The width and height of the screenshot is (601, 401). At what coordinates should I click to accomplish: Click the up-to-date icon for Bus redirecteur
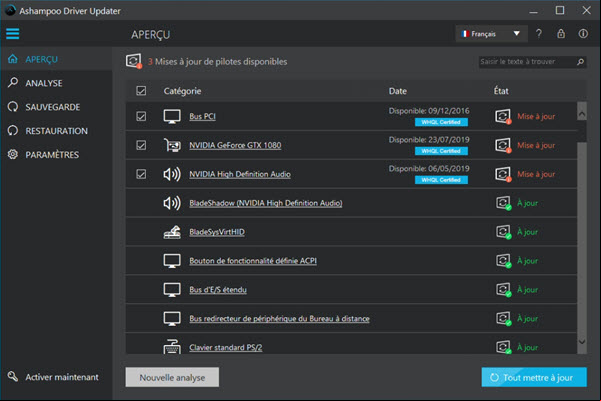click(504, 319)
